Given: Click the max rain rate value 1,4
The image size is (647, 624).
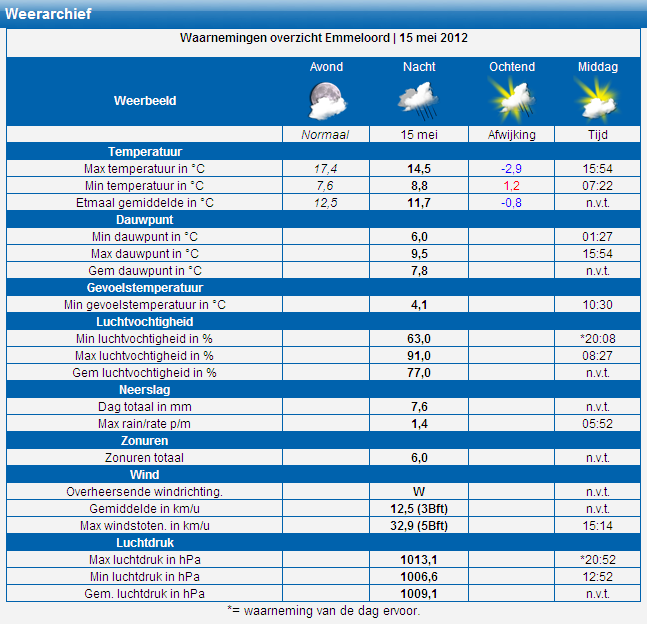Looking at the screenshot, I should (x=419, y=424).
